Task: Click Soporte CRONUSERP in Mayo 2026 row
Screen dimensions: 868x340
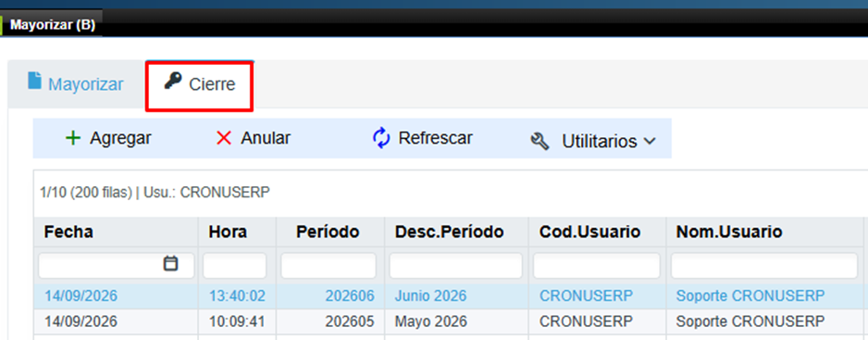Action: coord(750,321)
